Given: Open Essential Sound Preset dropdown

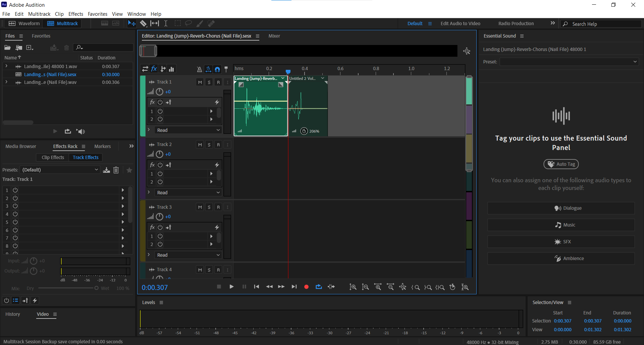Looking at the screenshot, I should pos(569,62).
